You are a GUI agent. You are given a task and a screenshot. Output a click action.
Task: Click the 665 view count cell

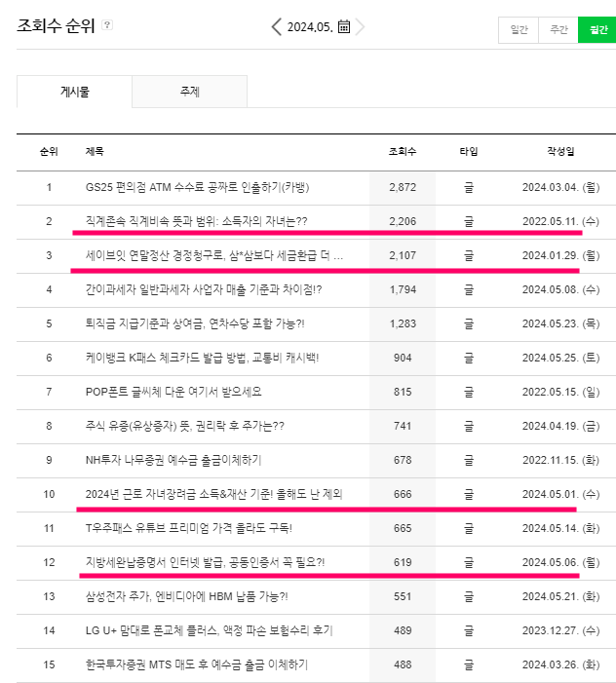pyautogui.click(x=403, y=528)
